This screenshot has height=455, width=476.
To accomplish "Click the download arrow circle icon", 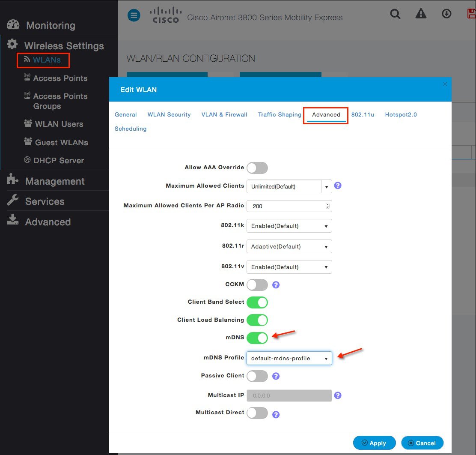I will coord(446,14).
